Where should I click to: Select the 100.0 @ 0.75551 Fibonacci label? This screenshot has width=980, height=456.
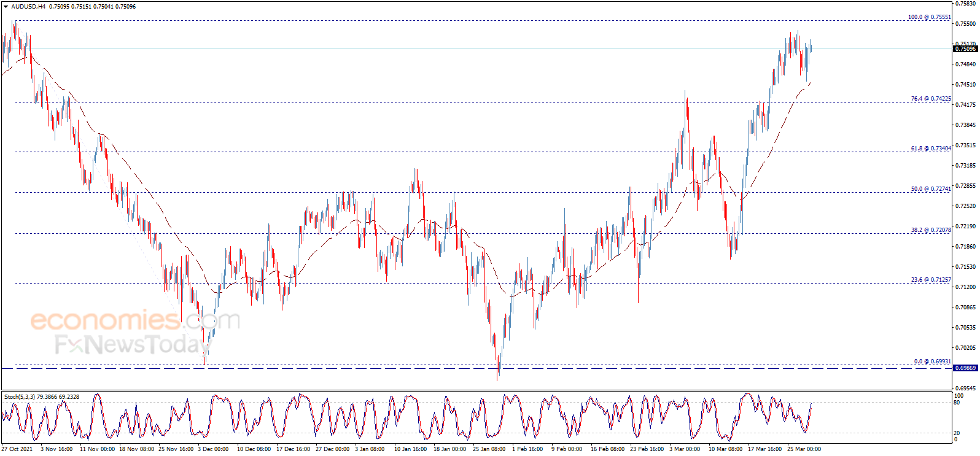pyautogui.click(x=929, y=17)
